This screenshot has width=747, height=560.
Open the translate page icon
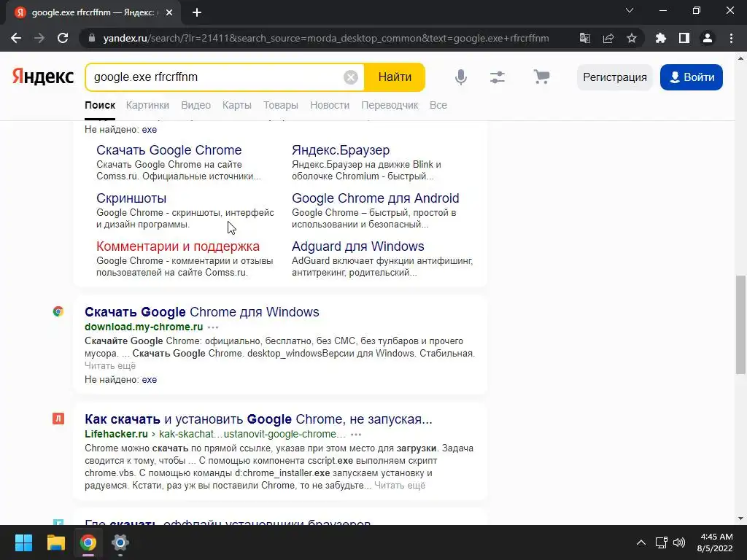(585, 38)
